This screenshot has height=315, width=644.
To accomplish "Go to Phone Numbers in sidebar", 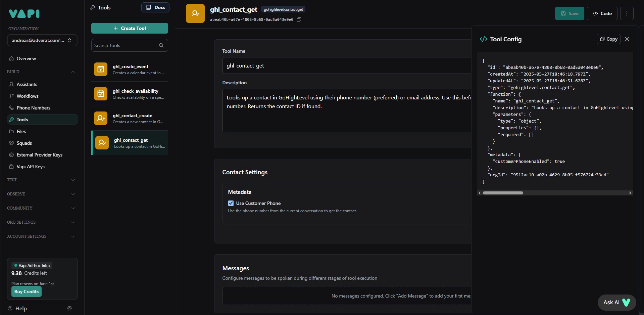I will [33, 108].
